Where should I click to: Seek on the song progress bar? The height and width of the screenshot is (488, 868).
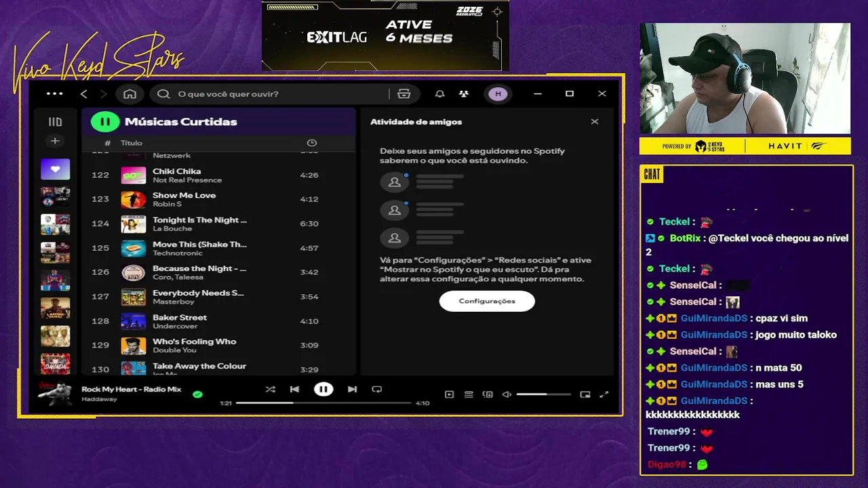(x=323, y=403)
